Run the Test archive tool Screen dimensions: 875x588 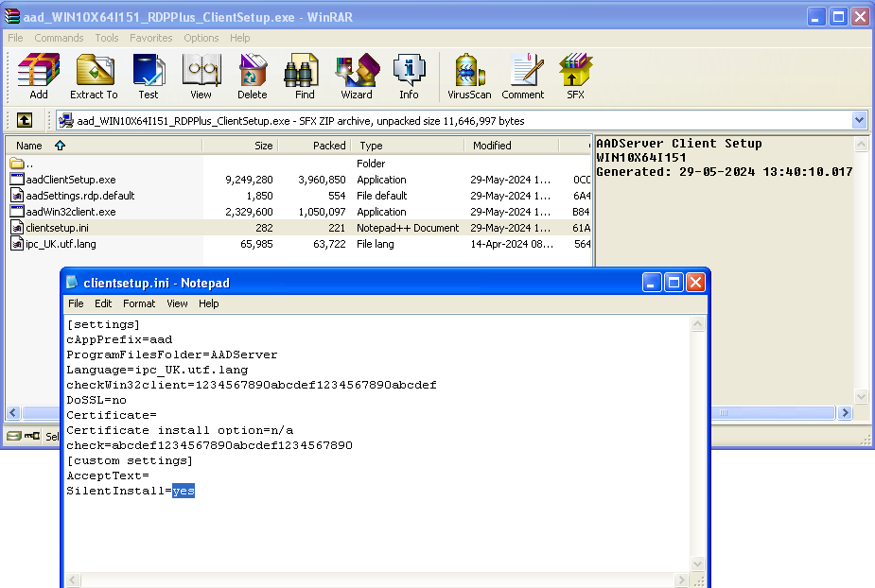(149, 77)
